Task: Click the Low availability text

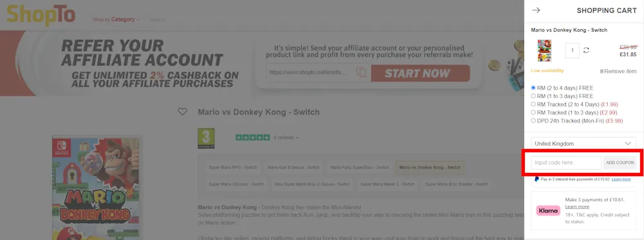Action: click(x=547, y=71)
